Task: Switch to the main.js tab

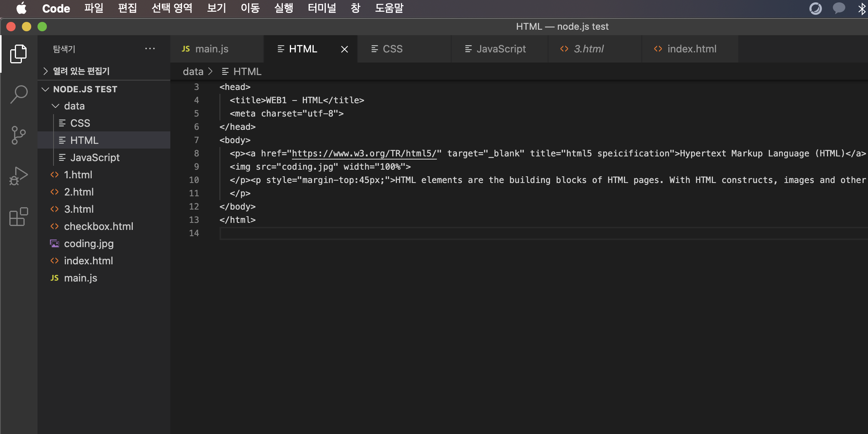Action: point(211,49)
